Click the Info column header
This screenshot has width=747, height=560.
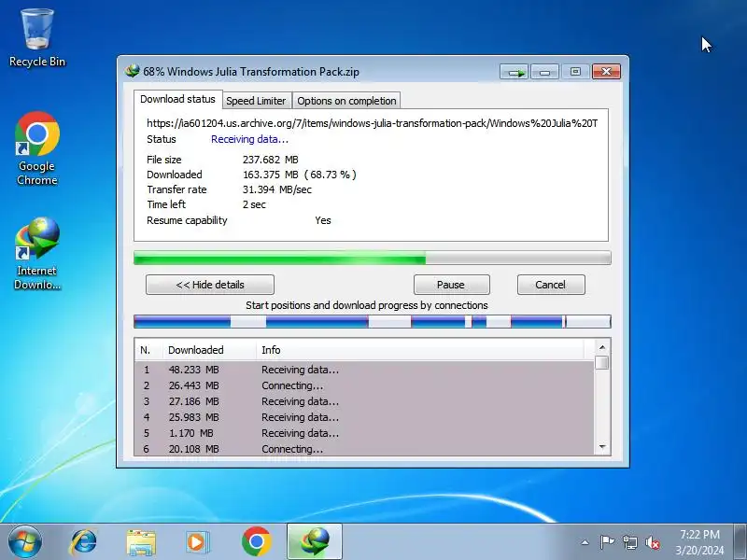(x=420, y=350)
